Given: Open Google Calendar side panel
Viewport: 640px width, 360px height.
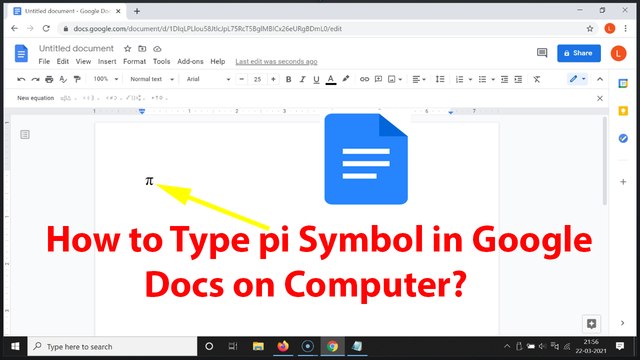Looking at the screenshot, I should pyautogui.click(x=623, y=83).
